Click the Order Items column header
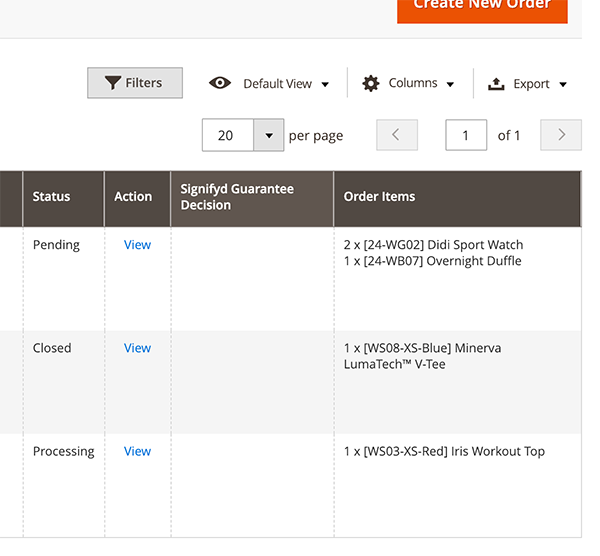Viewport: 600px width, 556px height. point(379,197)
